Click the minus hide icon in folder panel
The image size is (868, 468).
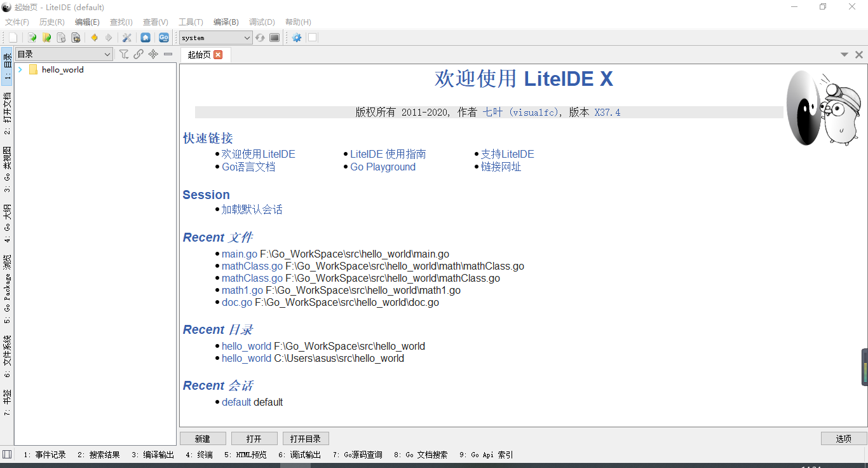168,54
